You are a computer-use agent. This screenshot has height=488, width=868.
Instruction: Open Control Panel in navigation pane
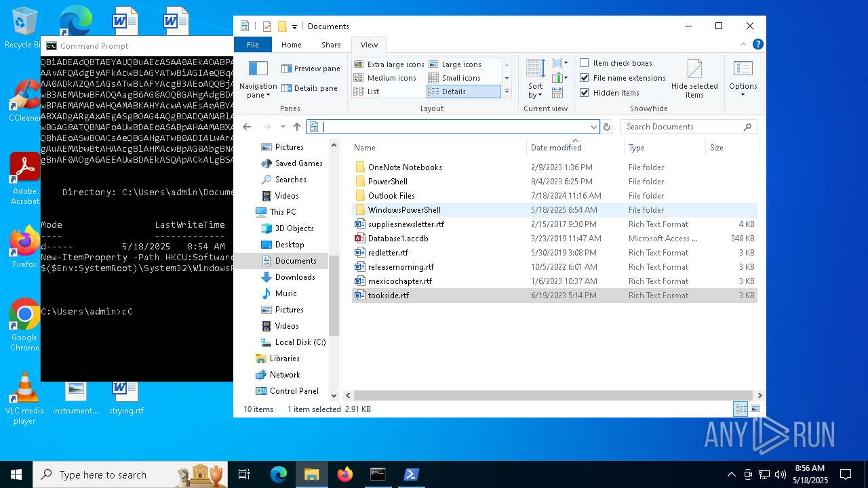click(x=294, y=391)
